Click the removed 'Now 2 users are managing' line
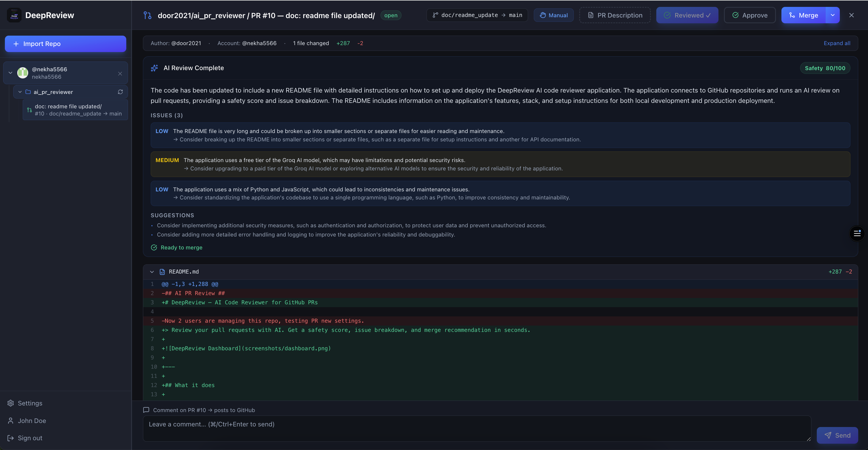The image size is (868, 450). tap(500, 321)
